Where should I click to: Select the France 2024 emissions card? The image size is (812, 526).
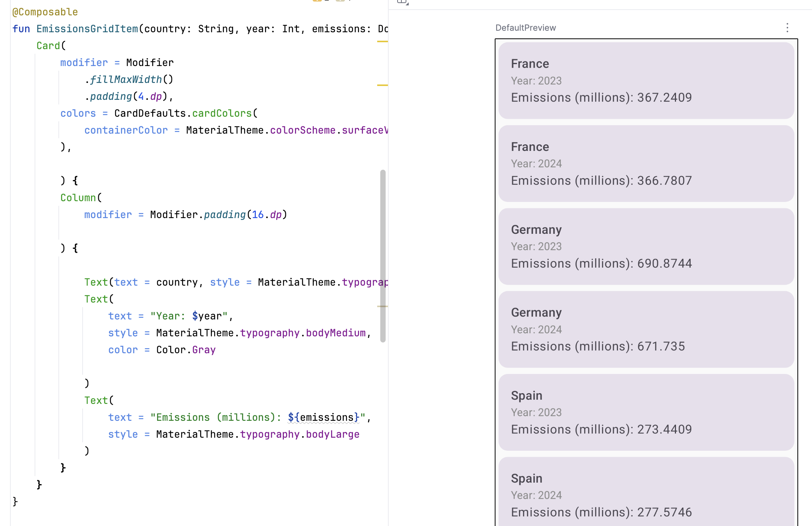(646, 164)
